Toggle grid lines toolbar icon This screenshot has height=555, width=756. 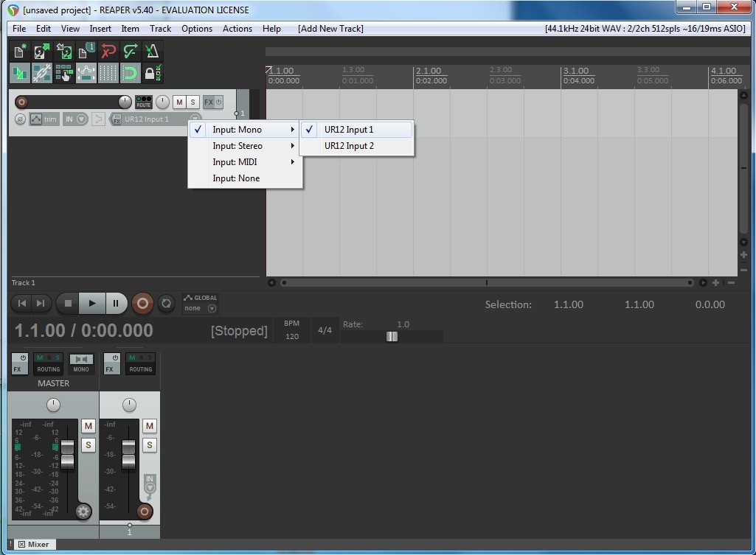(108, 73)
